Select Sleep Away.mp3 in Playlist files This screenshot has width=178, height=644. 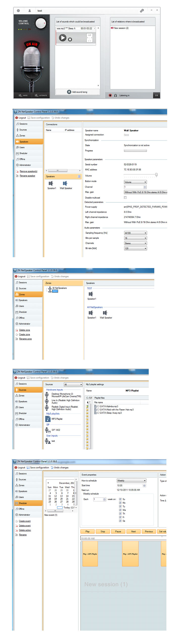108,413
